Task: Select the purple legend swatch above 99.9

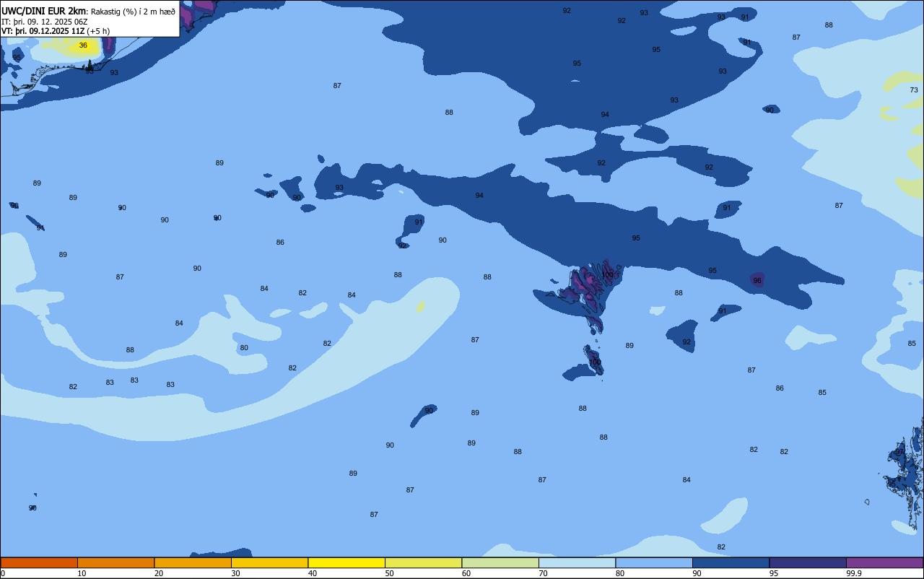Action: click(x=885, y=562)
